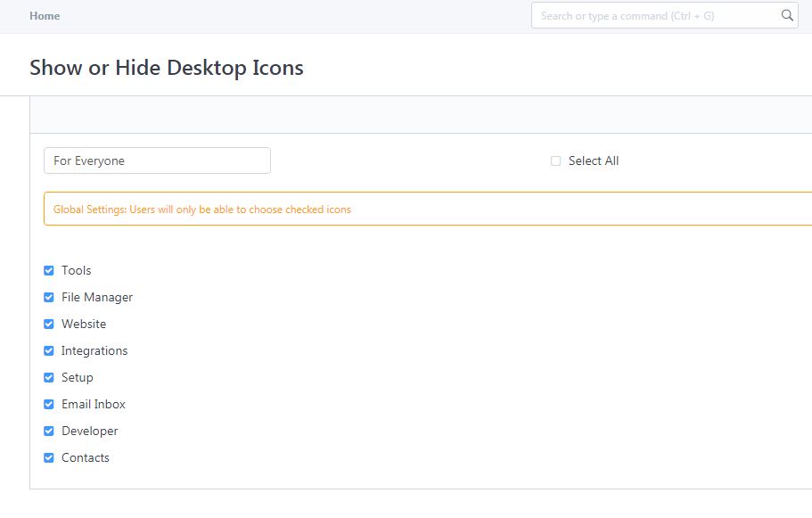
Task: Click the Email Inbox label
Action: click(x=94, y=404)
